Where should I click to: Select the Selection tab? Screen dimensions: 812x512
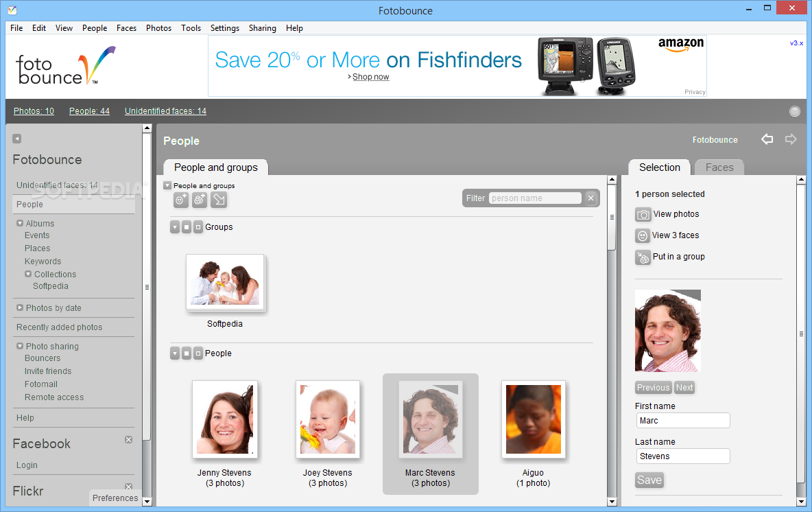(x=659, y=167)
